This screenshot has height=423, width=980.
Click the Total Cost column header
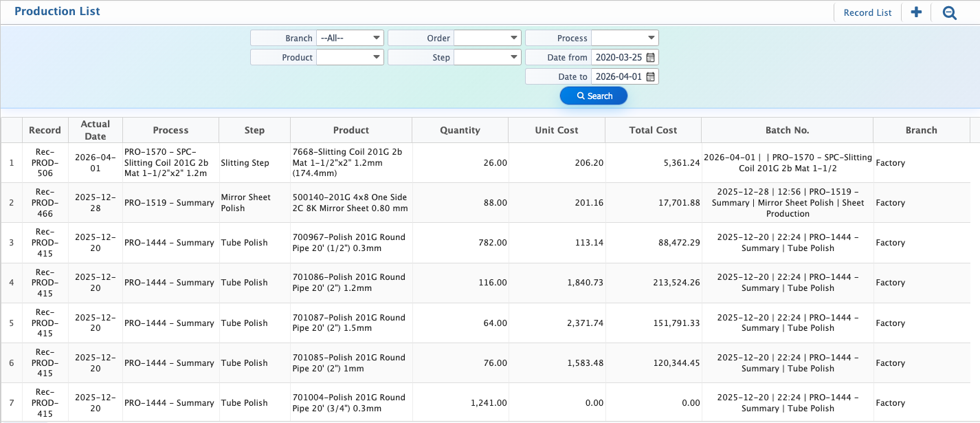click(x=653, y=130)
